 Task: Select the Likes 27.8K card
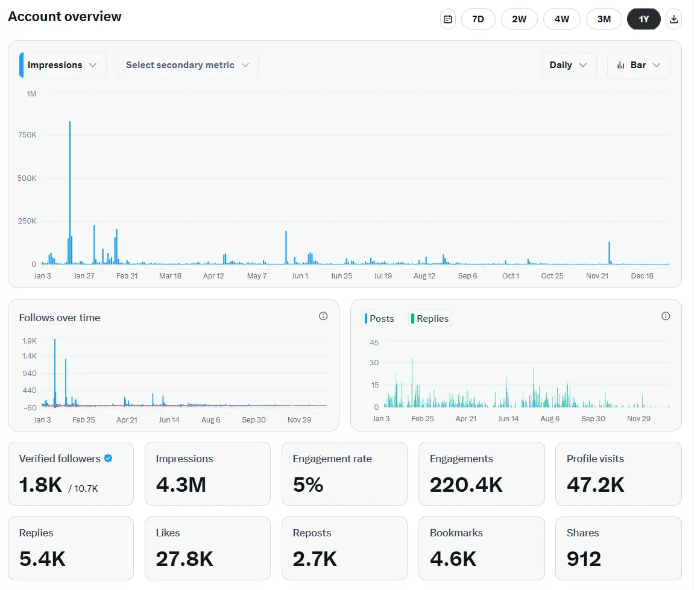coord(207,548)
